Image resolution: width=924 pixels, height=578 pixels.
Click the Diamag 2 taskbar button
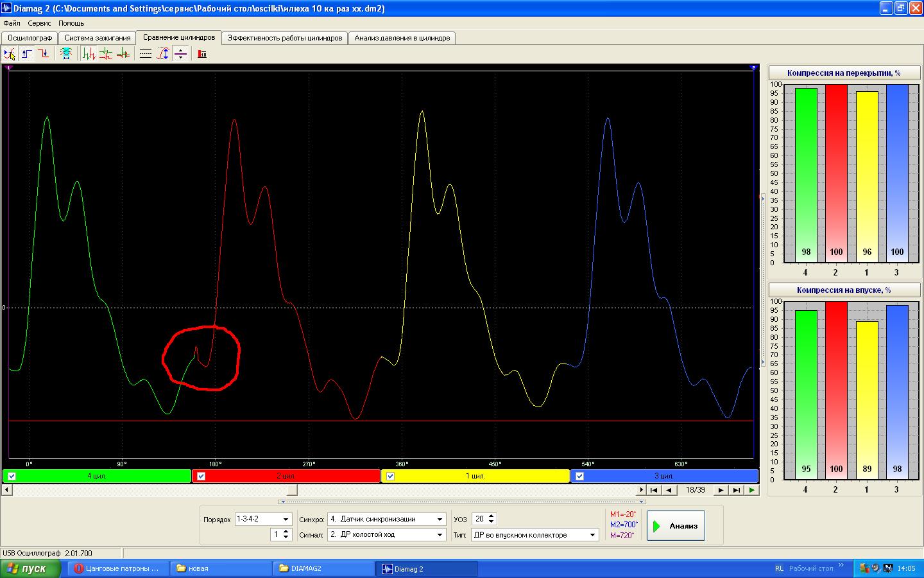tap(427, 568)
